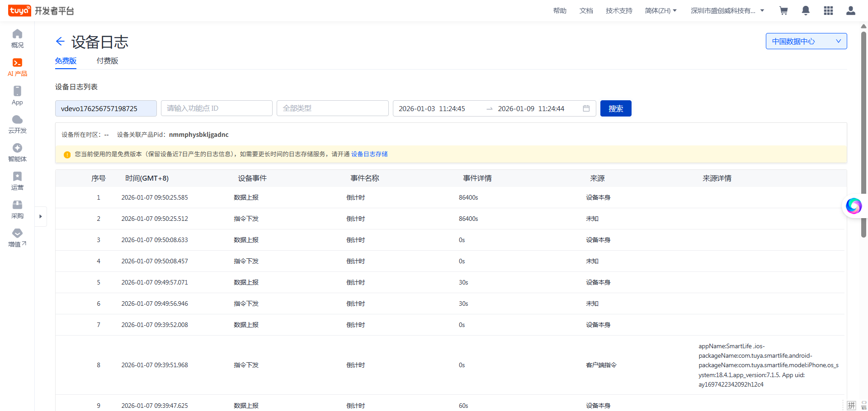Image resolution: width=868 pixels, height=411 pixels.
Task: Open the user account avatar icon
Action: tap(851, 10)
